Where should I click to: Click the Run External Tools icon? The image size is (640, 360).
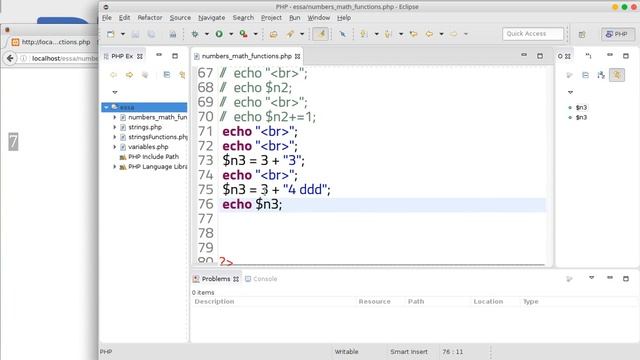tap(244, 34)
